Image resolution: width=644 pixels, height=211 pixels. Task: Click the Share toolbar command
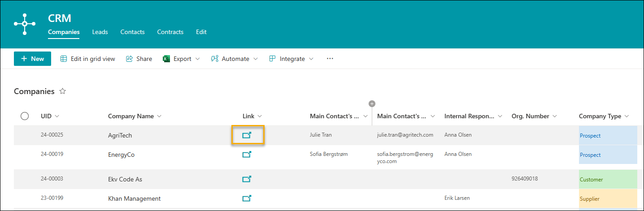[x=139, y=59]
